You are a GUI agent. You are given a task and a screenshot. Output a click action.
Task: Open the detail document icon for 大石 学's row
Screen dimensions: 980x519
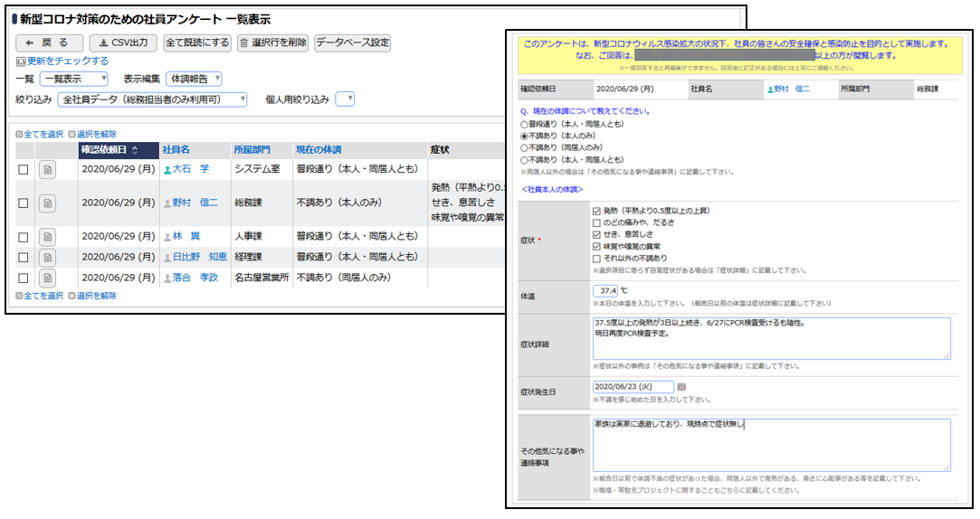(47, 169)
